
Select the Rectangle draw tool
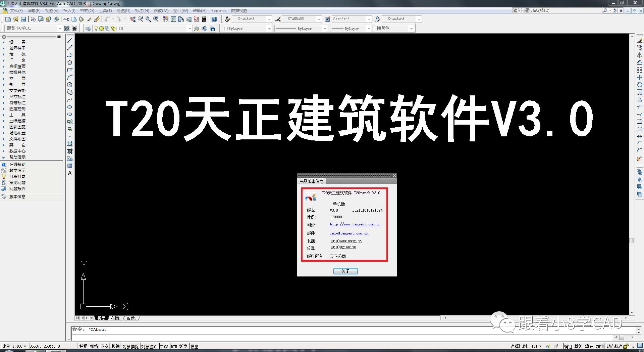click(x=70, y=70)
